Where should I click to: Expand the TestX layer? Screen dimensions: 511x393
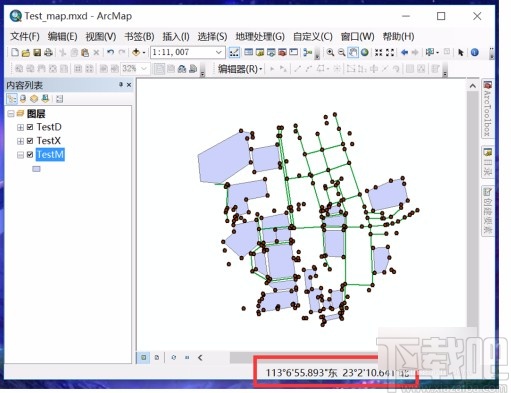(20, 141)
